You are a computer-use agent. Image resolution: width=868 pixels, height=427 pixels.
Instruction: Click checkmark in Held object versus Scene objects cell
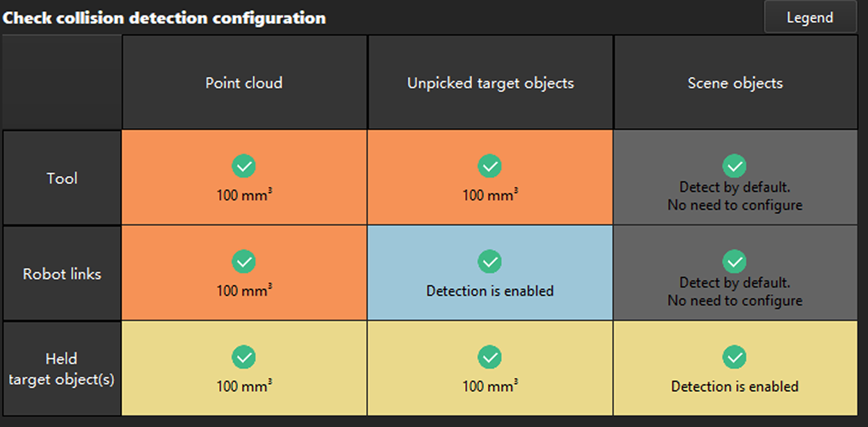pos(735,357)
